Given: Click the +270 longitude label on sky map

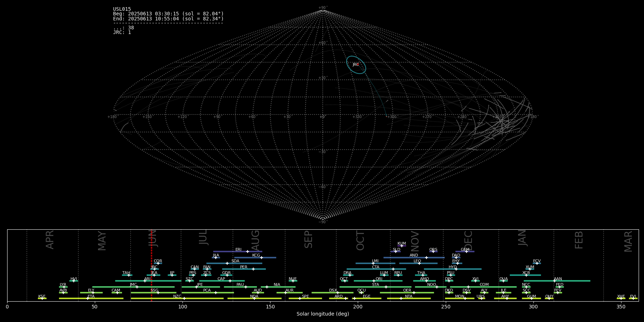Looking at the screenshot, I should coord(427,117).
